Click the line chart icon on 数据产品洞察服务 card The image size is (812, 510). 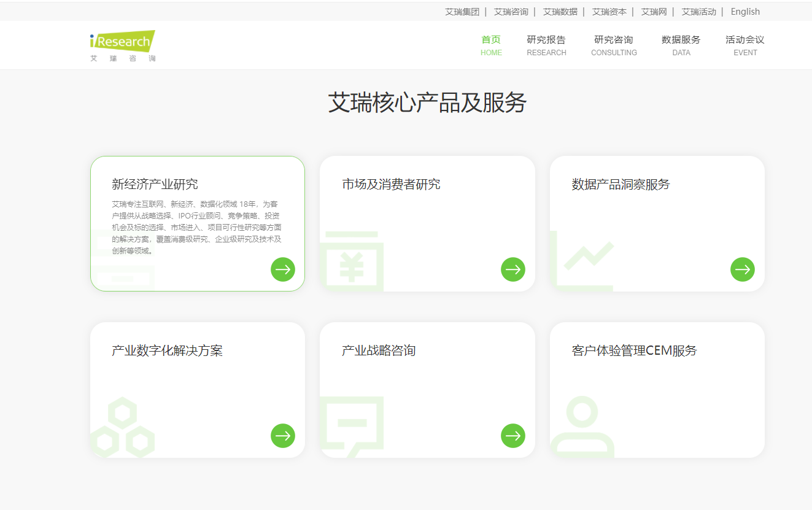582,261
